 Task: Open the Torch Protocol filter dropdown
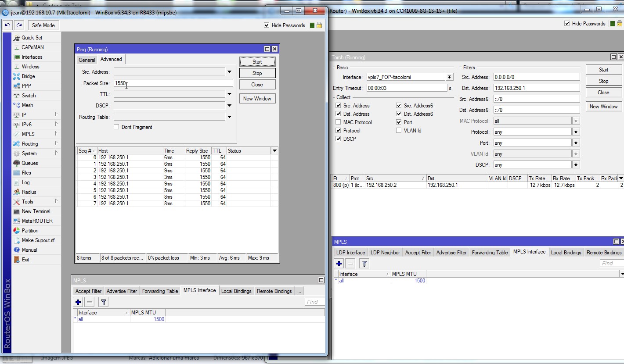point(576,132)
